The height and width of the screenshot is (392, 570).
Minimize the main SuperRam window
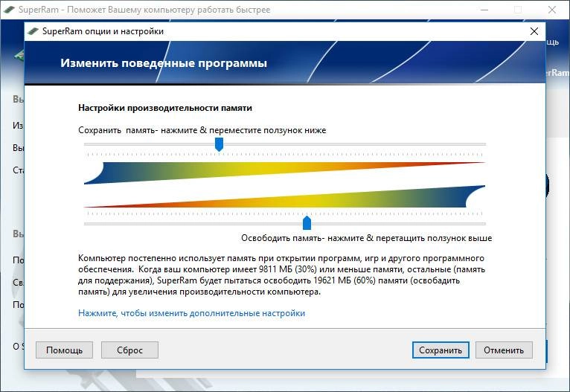point(484,10)
